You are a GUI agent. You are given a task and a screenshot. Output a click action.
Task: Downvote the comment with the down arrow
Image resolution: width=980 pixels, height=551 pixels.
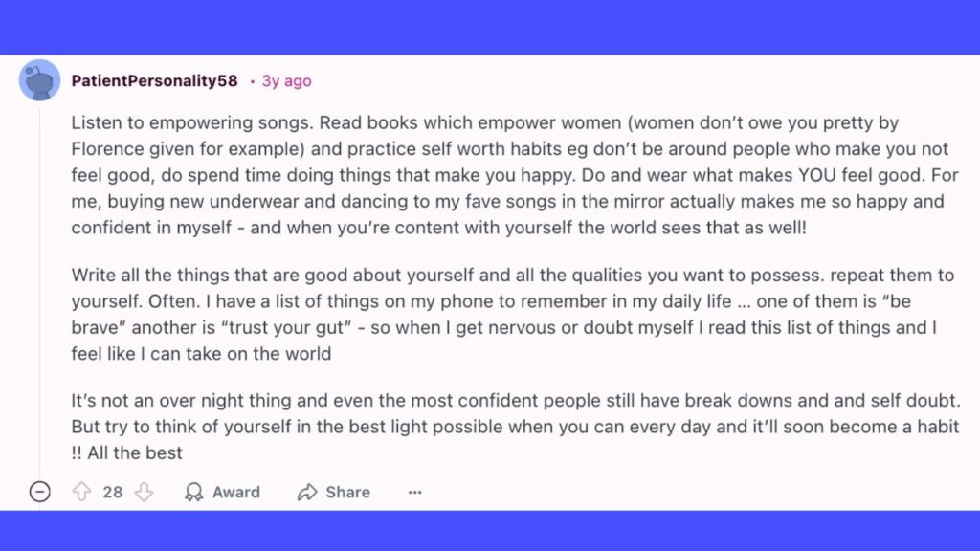click(144, 492)
